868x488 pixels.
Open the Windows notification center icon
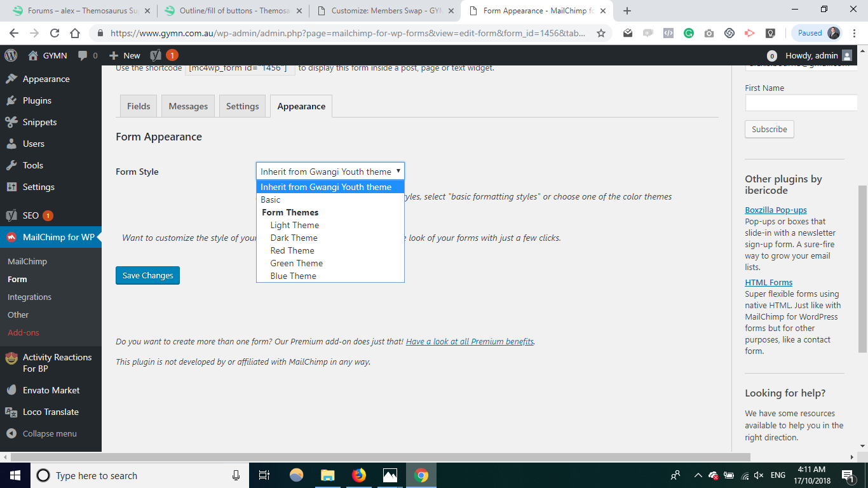(x=848, y=475)
